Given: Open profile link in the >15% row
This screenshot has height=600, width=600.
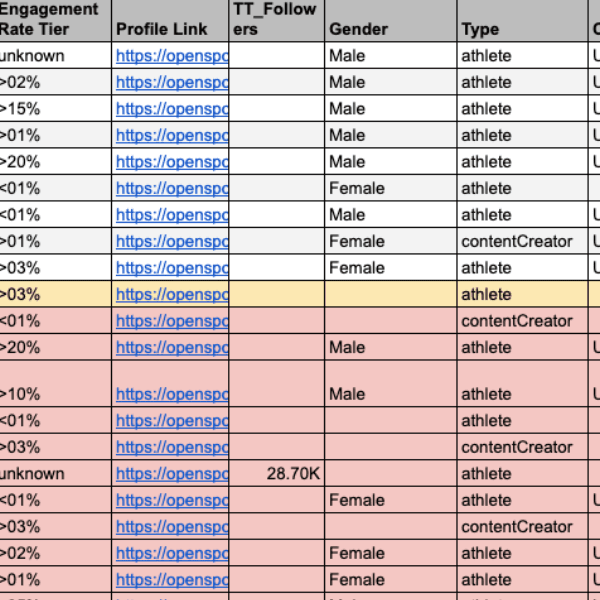Looking at the screenshot, I should 172,109.
